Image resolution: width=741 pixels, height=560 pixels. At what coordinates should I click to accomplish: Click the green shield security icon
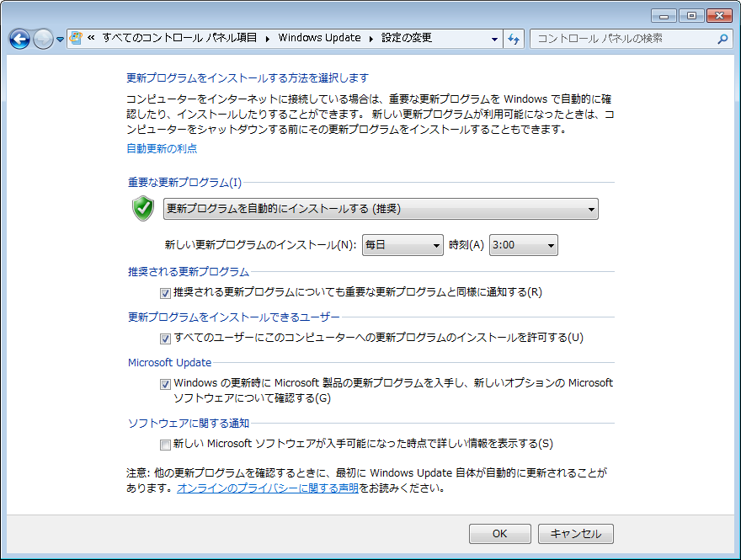(x=142, y=208)
